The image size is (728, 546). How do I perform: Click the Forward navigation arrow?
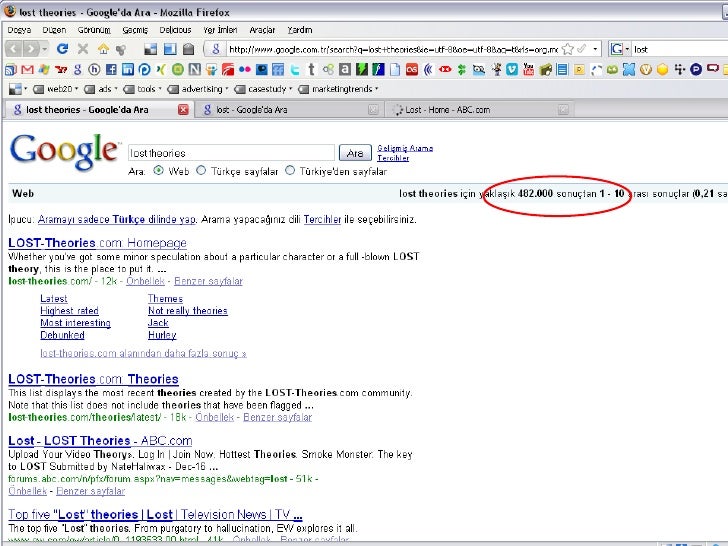coord(31,48)
